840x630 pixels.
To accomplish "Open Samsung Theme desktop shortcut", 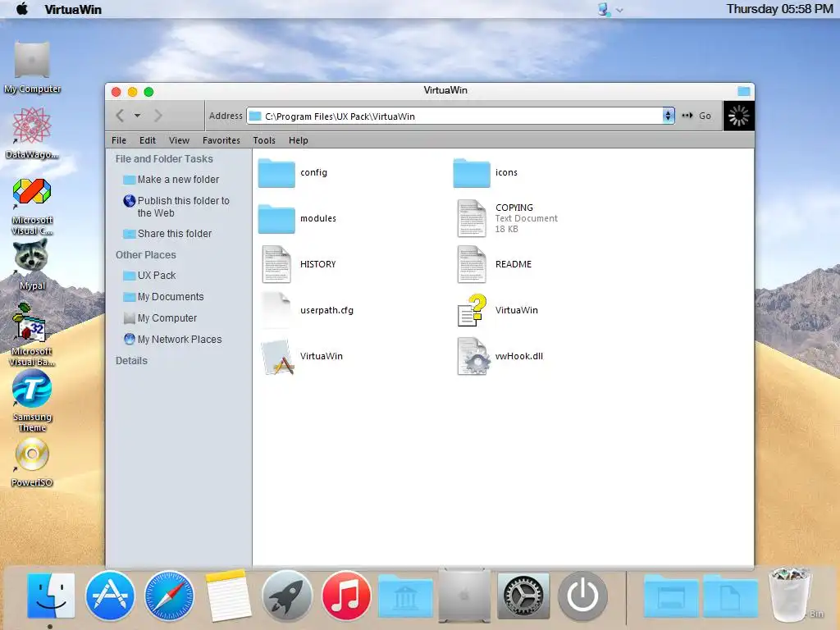I will [x=32, y=402].
